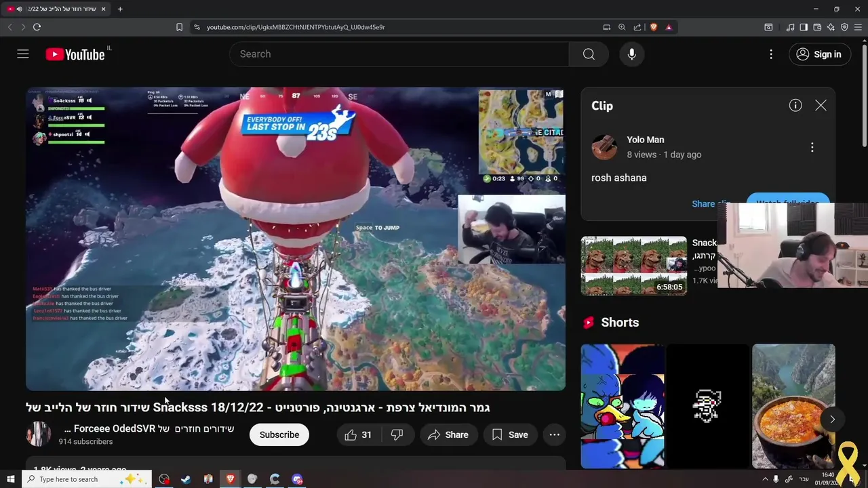Open Yolo Man clip options menu
Screen dimensions: 868x488
click(x=812, y=147)
